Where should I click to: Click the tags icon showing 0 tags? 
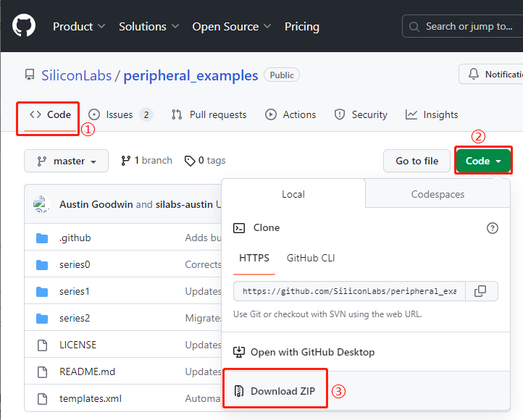click(190, 161)
